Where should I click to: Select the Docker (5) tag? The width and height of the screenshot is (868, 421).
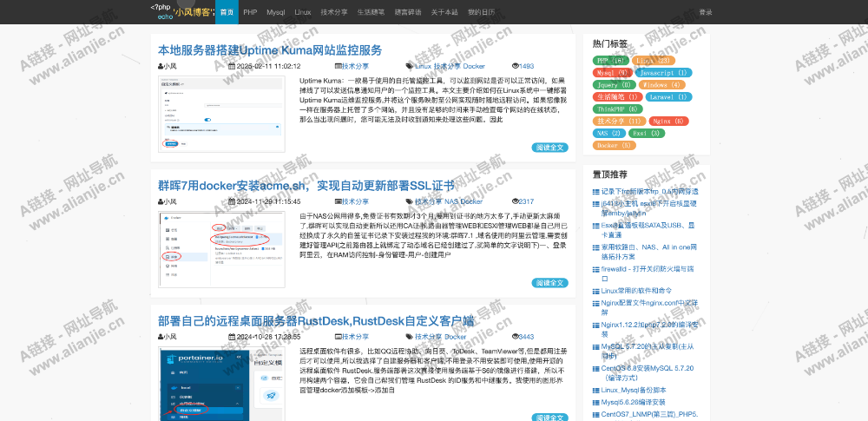pos(615,146)
